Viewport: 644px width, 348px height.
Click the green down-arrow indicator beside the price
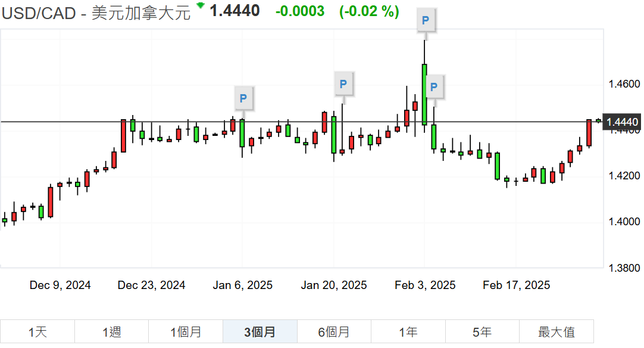[x=201, y=5]
